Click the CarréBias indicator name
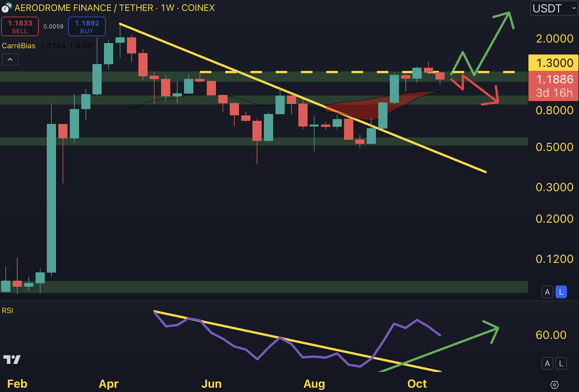The image size is (579, 392). coord(19,46)
